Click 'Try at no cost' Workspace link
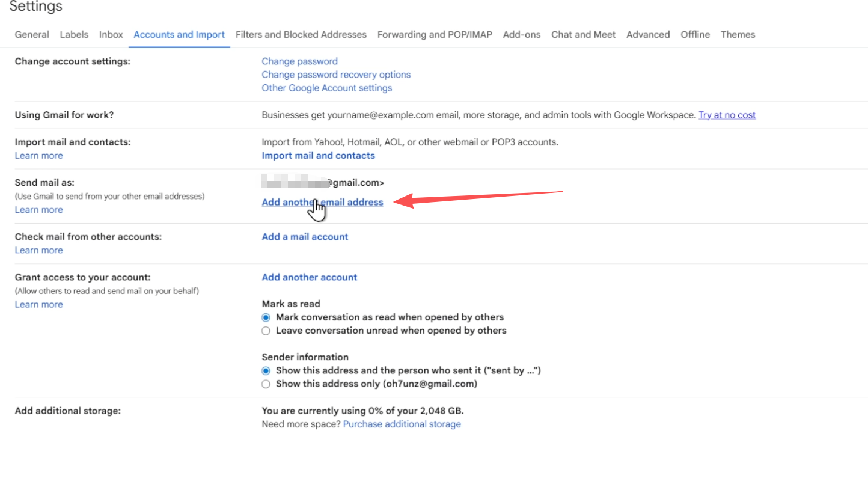This screenshot has height=496, width=868. pyautogui.click(x=727, y=115)
